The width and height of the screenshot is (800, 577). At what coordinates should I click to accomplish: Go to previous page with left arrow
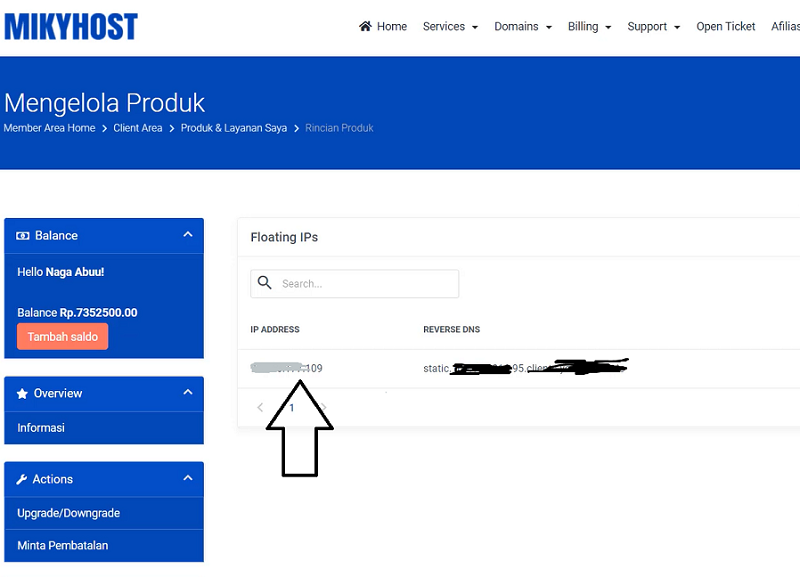pos(260,407)
